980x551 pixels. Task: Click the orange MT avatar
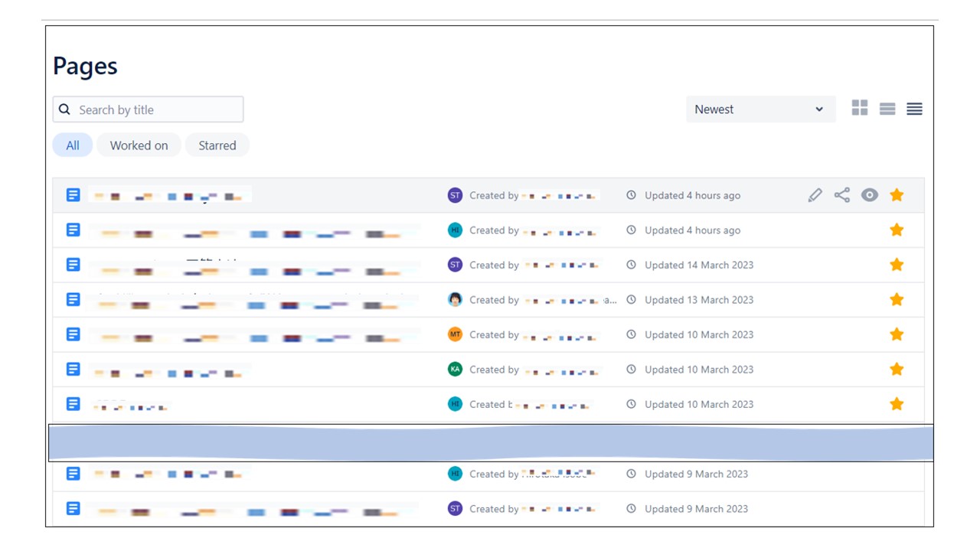point(455,334)
